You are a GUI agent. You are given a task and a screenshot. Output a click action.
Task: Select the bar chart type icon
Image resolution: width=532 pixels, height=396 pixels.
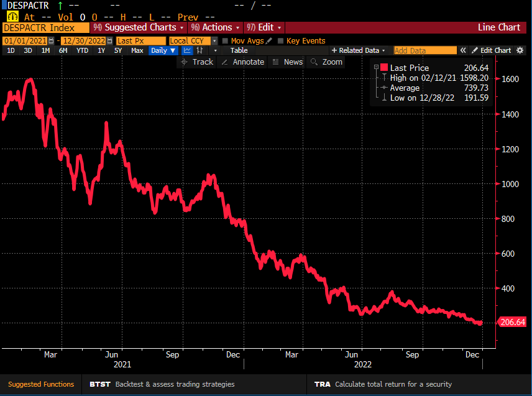pyautogui.click(x=200, y=50)
